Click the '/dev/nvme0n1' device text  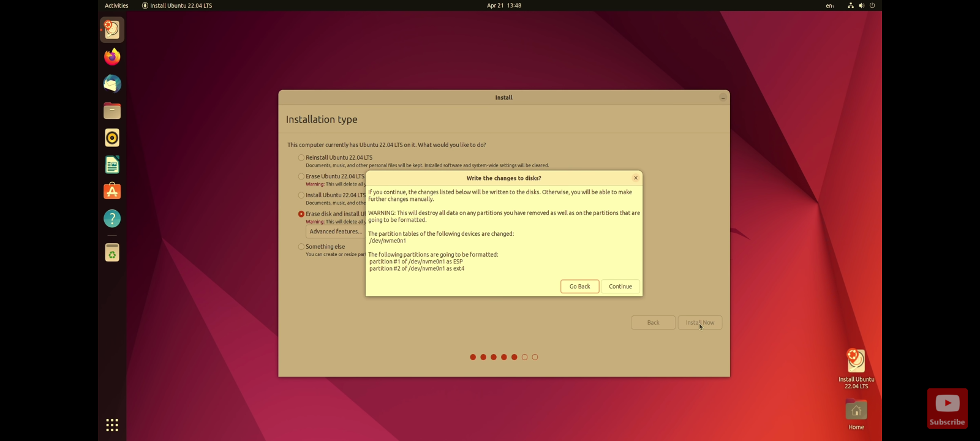(388, 241)
